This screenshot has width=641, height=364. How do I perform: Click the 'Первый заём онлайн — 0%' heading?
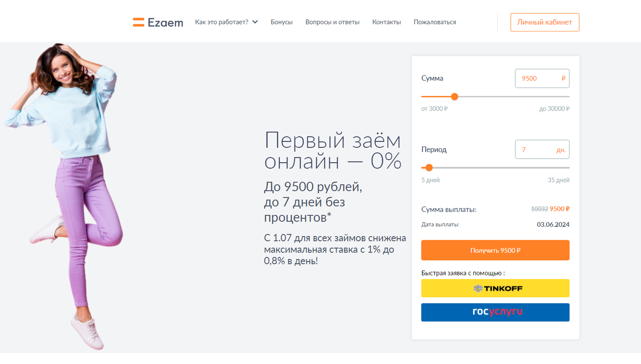coord(333,151)
